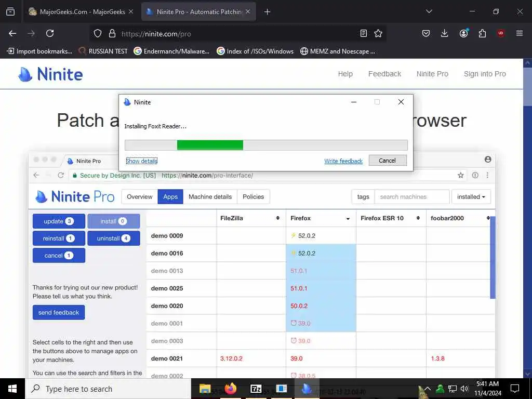532x399 pixels.
Task: Select the Machine details tab
Action: 210,197
